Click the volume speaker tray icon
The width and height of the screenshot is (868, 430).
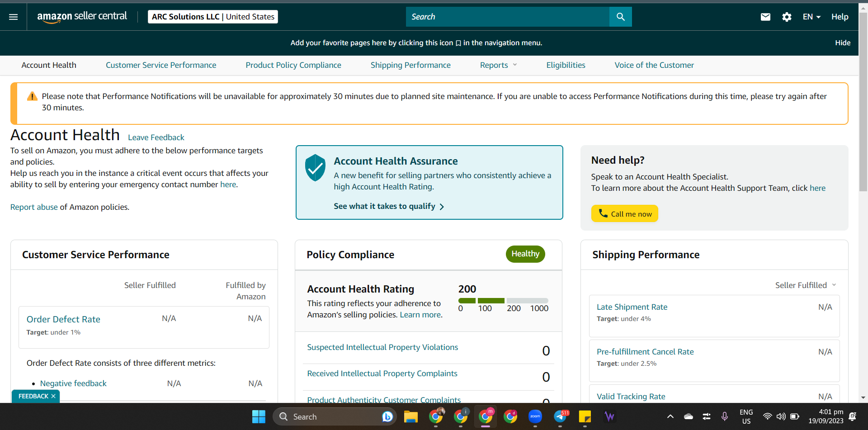click(x=781, y=416)
